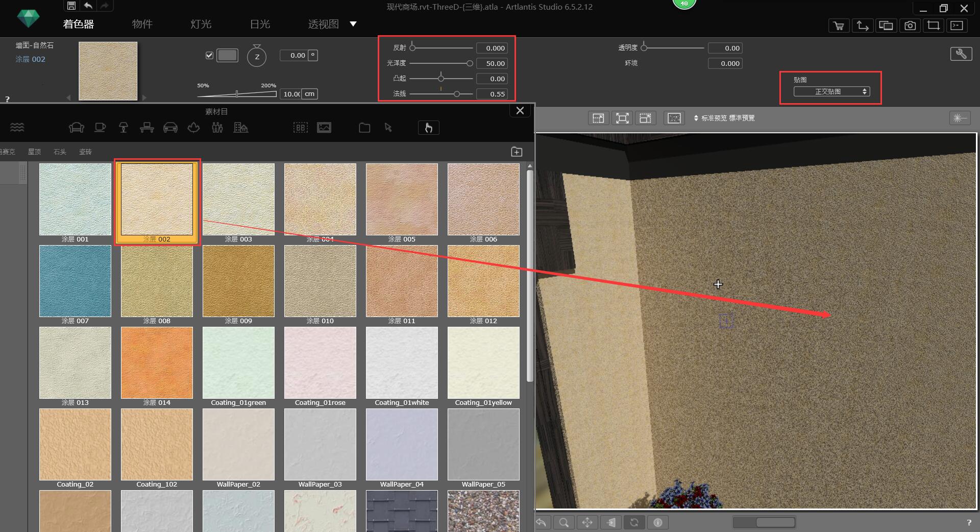The height and width of the screenshot is (532, 980).
Task: Expand the 透视图 dropdown arrow
Action: [353, 24]
